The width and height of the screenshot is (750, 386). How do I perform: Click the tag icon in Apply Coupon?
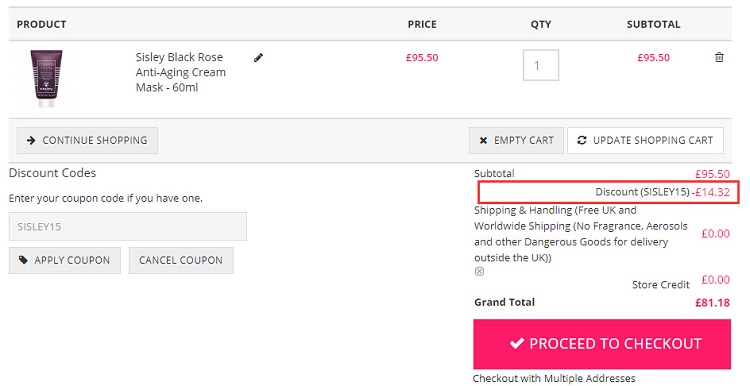(23, 260)
